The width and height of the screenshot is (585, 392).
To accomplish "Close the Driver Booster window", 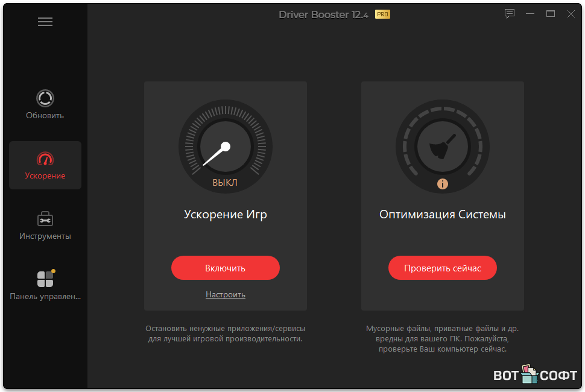I will 571,14.
